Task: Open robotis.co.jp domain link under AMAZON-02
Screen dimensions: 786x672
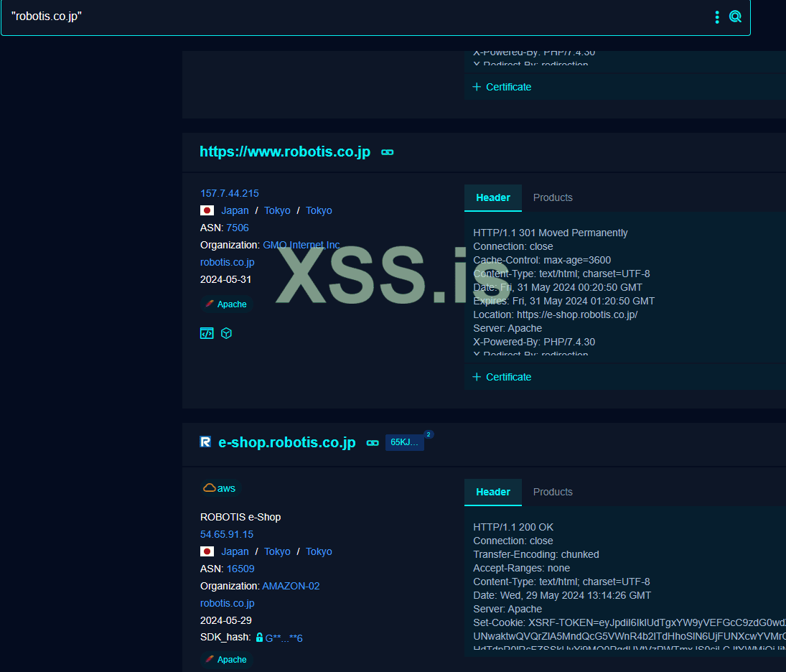Action: (x=227, y=603)
